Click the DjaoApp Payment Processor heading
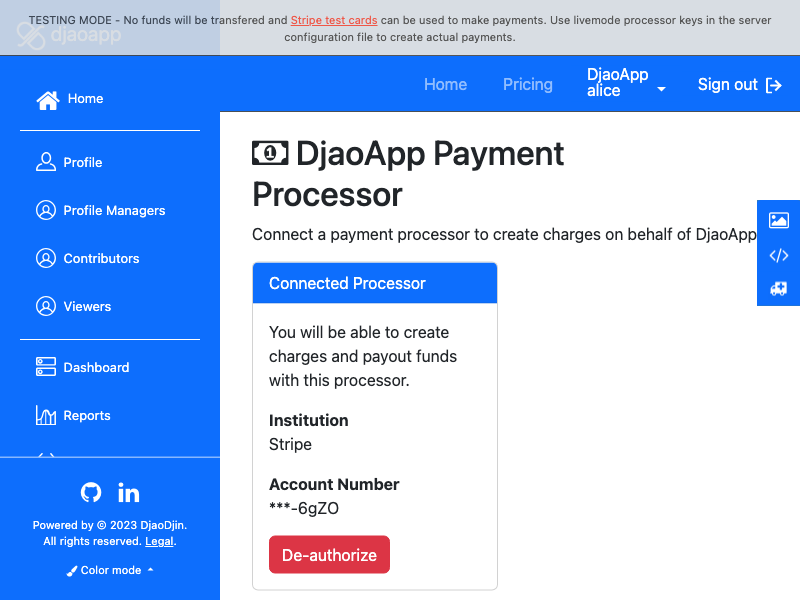The width and height of the screenshot is (800, 600). click(408, 174)
